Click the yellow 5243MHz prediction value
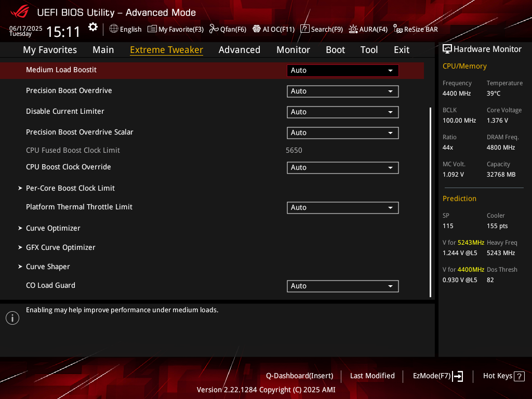This screenshot has width=532, height=399. pyautogui.click(x=471, y=243)
